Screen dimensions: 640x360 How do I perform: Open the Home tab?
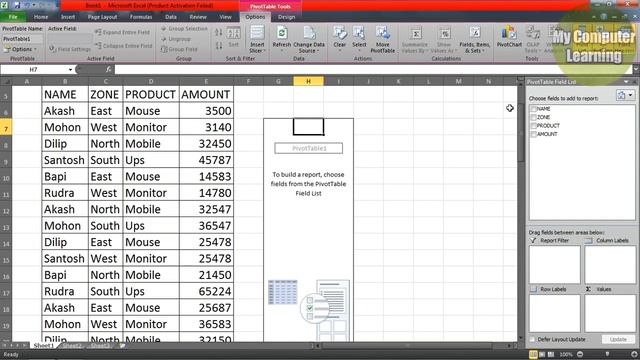(41, 17)
